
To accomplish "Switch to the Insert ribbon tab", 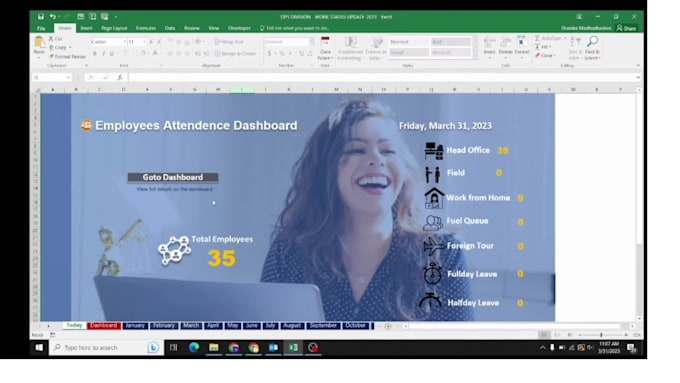I will (x=86, y=28).
